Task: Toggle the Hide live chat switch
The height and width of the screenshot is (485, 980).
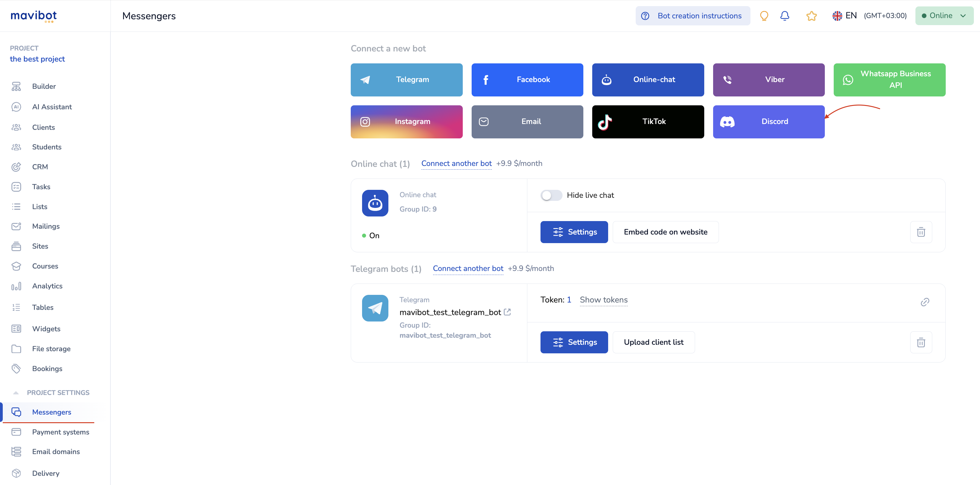Action: (551, 195)
